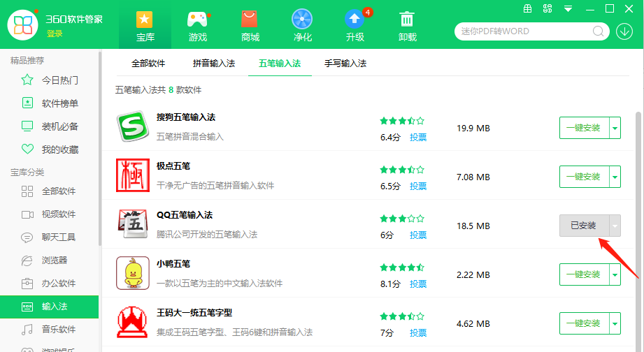644x352 pixels.
Task: Click the star rating of 搜狗五笔输入法
Action: click(x=402, y=121)
